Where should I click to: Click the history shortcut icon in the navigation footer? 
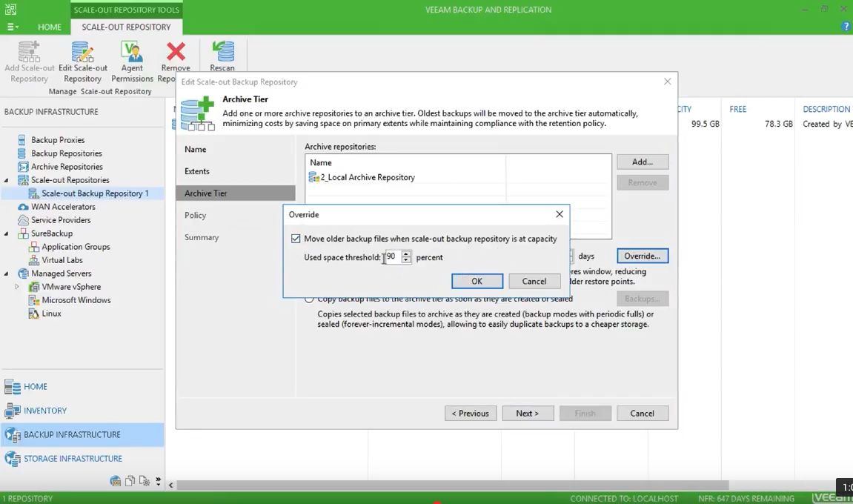pos(145,481)
